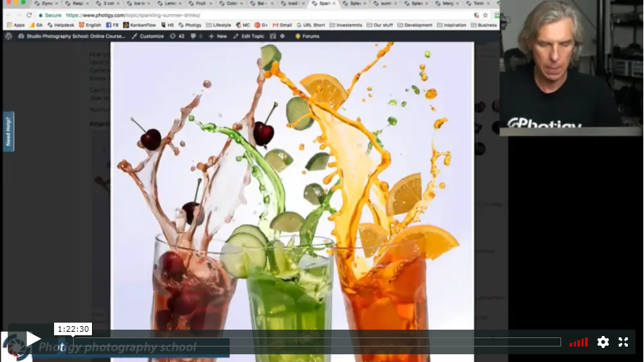Seek along the video progress bar
This screenshot has width=644, height=362.
coord(317,342)
